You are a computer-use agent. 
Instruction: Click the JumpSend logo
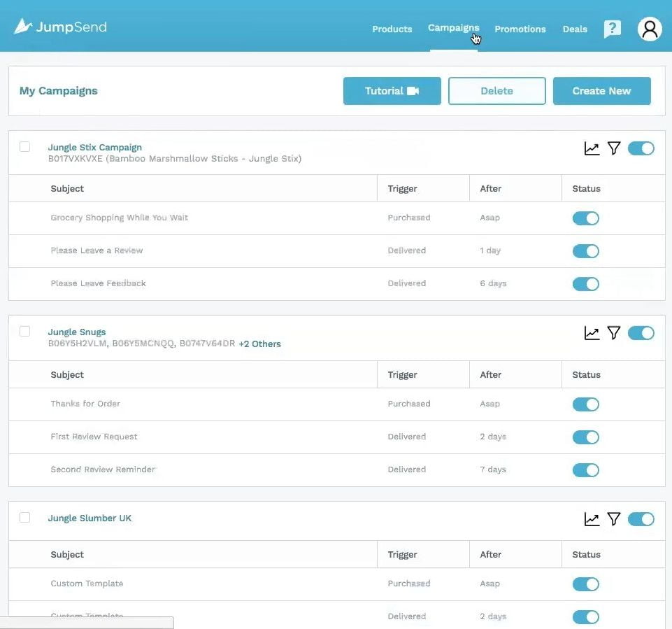[x=60, y=27]
